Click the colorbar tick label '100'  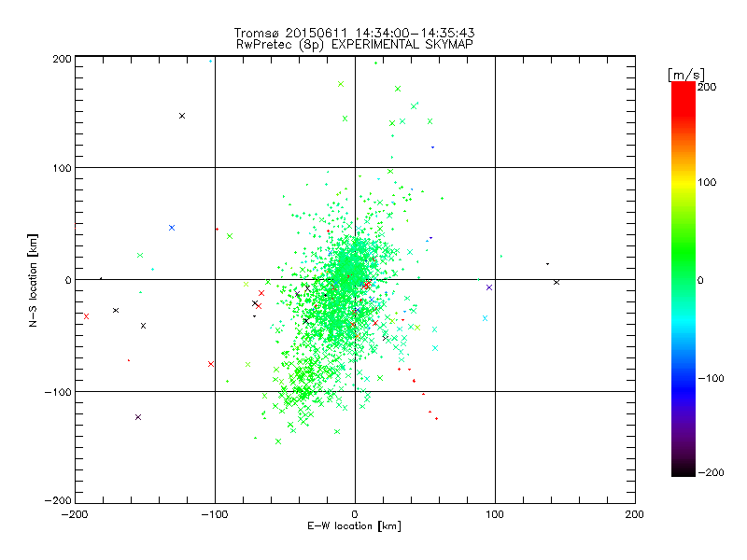click(707, 182)
